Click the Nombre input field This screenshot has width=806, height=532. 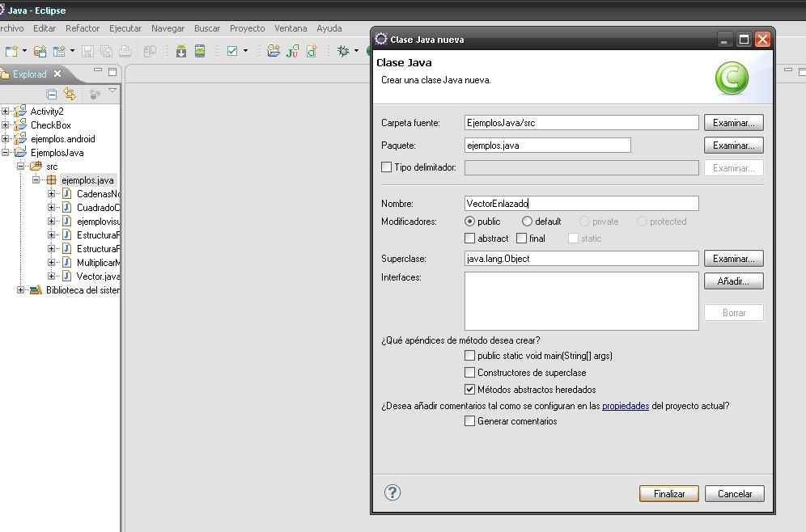click(581, 204)
